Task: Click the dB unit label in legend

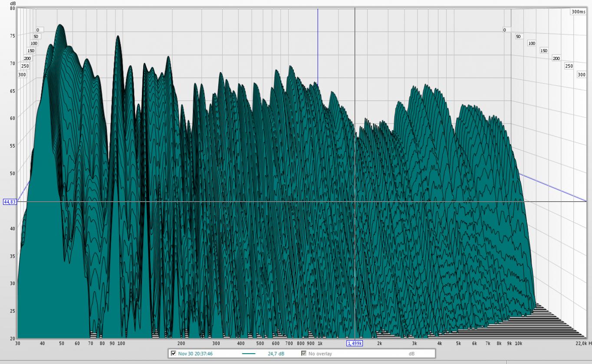Action: coord(411,354)
